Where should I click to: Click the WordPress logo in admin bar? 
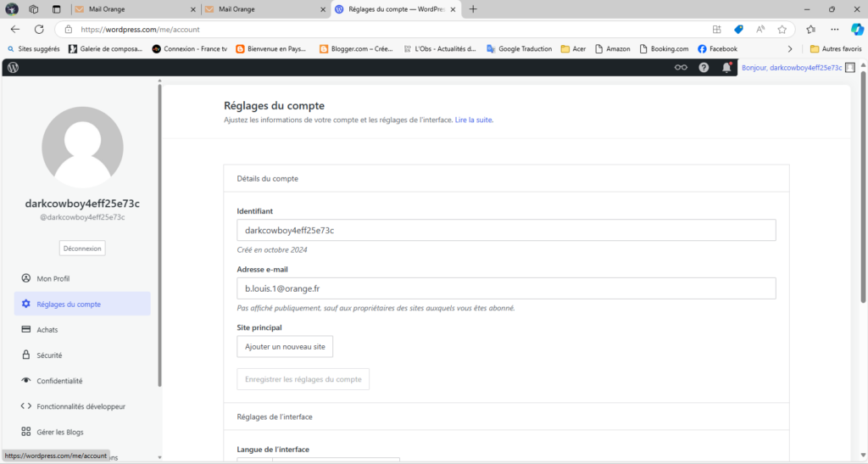point(13,67)
